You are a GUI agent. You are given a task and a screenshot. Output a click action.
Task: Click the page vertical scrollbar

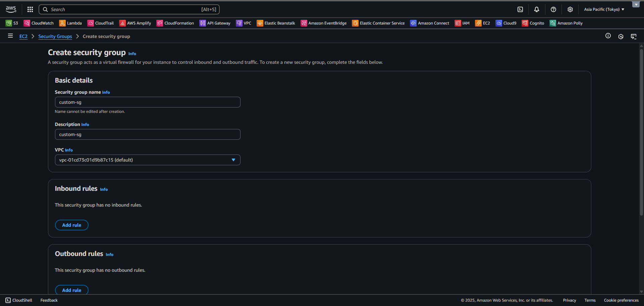(641, 132)
